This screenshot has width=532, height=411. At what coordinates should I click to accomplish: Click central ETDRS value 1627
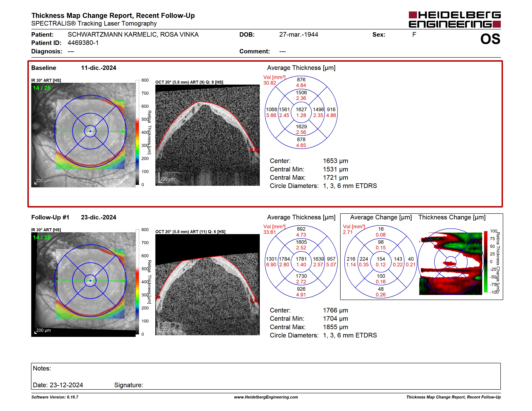coord(301,110)
